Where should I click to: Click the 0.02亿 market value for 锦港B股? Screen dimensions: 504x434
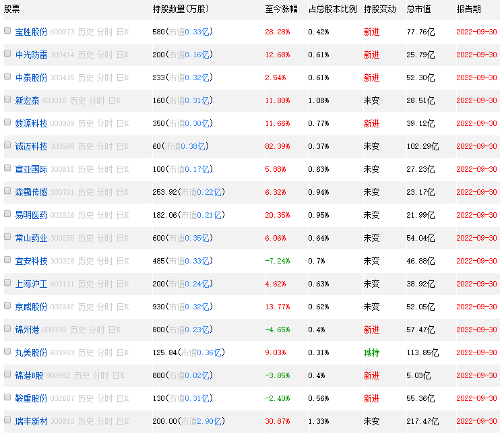[197, 375]
